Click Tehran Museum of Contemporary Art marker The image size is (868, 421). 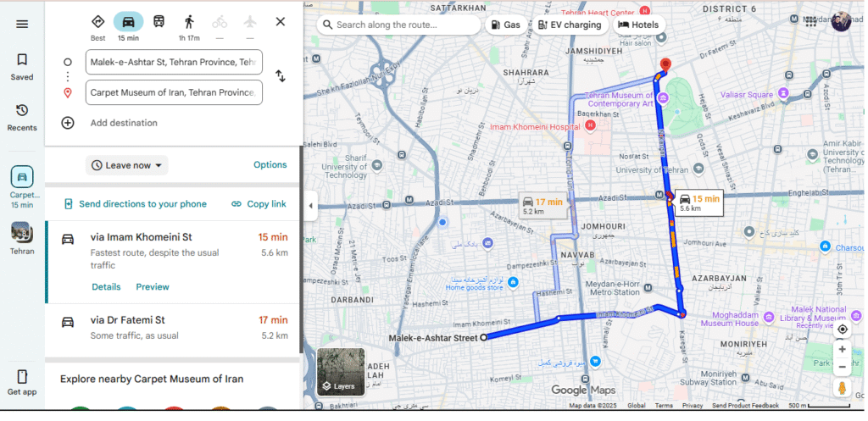coord(663,100)
